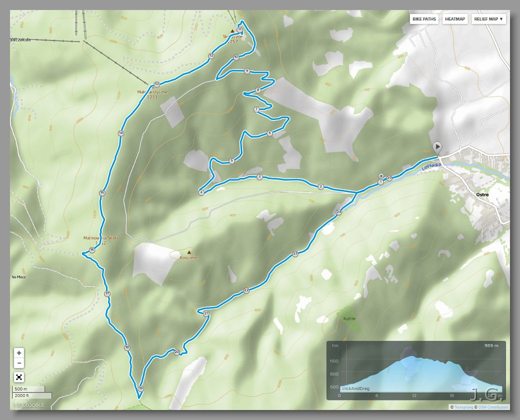
Task: Select the Skrzyczne peak triangle icon
Action: coord(232,30)
